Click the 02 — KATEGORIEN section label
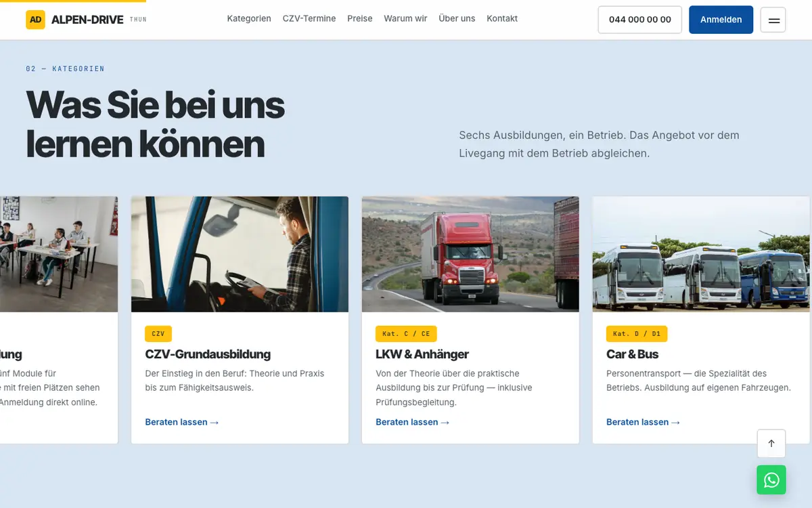Image resolution: width=812 pixels, height=508 pixels. point(65,69)
